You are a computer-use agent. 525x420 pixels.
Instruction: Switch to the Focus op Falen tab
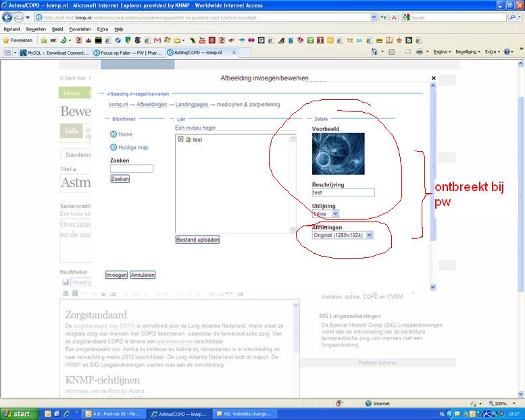pos(124,52)
